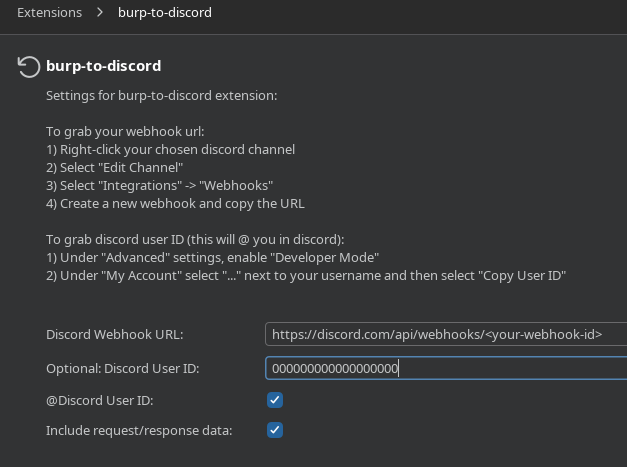Click the 'Discord Webhook URL:' label
This screenshot has height=467, width=627.
[x=115, y=335]
